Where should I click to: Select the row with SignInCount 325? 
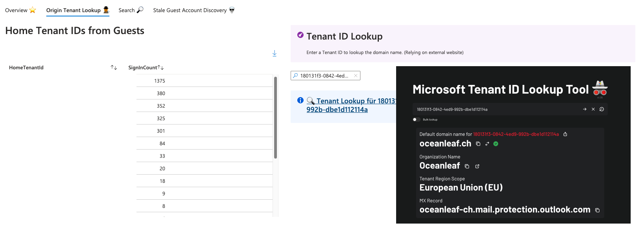pos(204,118)
